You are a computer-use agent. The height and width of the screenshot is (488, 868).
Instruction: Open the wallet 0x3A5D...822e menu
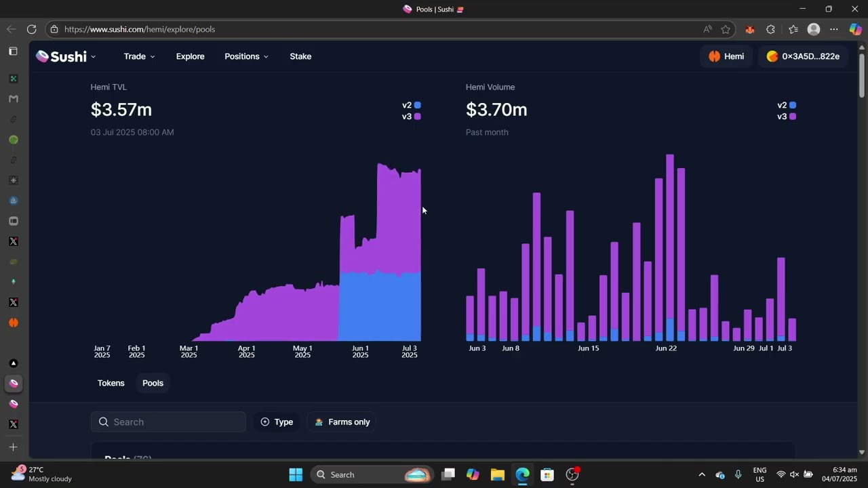[x=803, y=56]
